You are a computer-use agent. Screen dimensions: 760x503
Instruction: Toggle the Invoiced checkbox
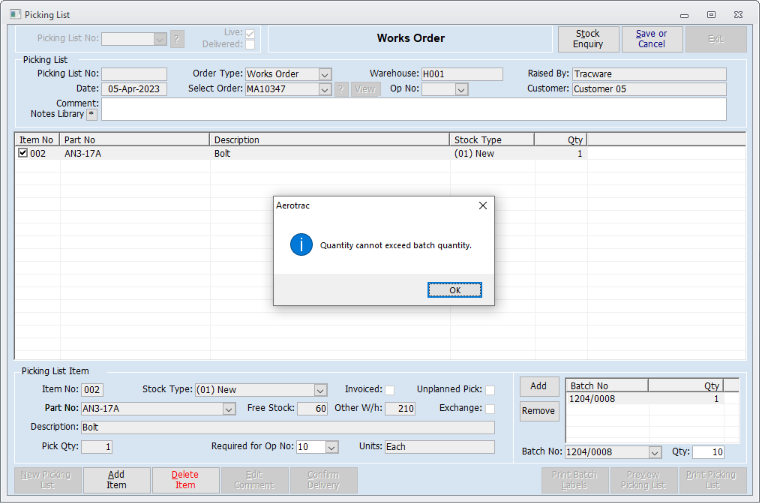[390, 390]
